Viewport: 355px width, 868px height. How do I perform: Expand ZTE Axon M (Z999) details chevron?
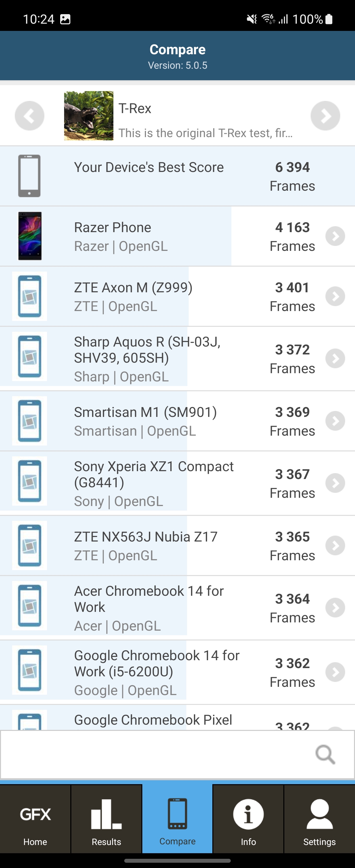tap(335, 297)
